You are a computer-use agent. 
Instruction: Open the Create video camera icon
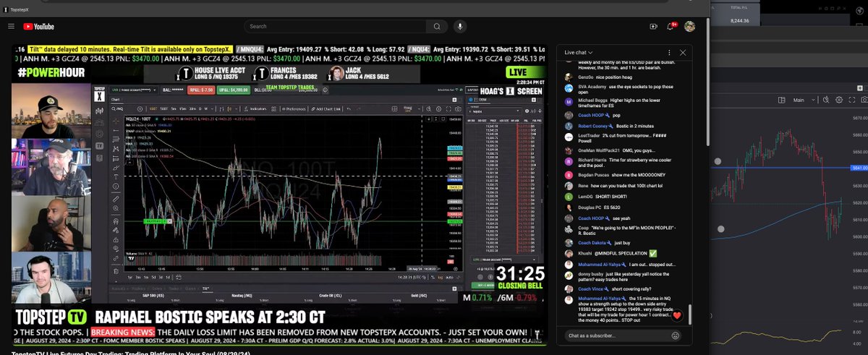652,27
